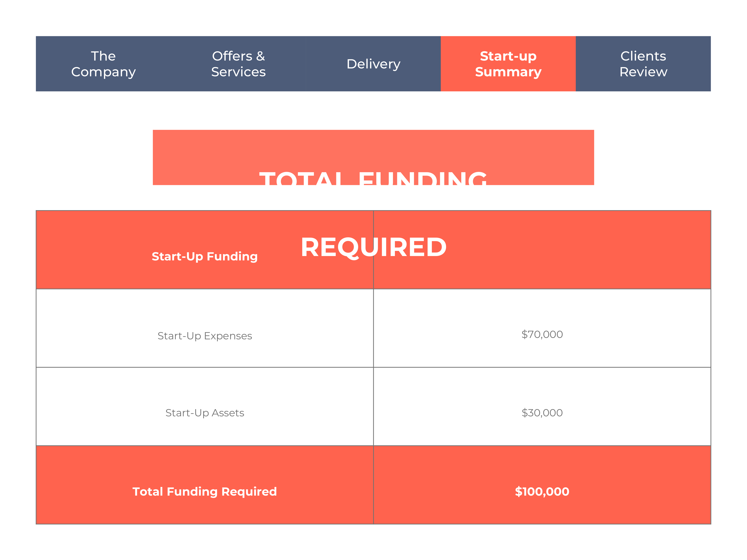Click the word Expenses in the table
The image size is (747, 560).
[x=228, y=336]
